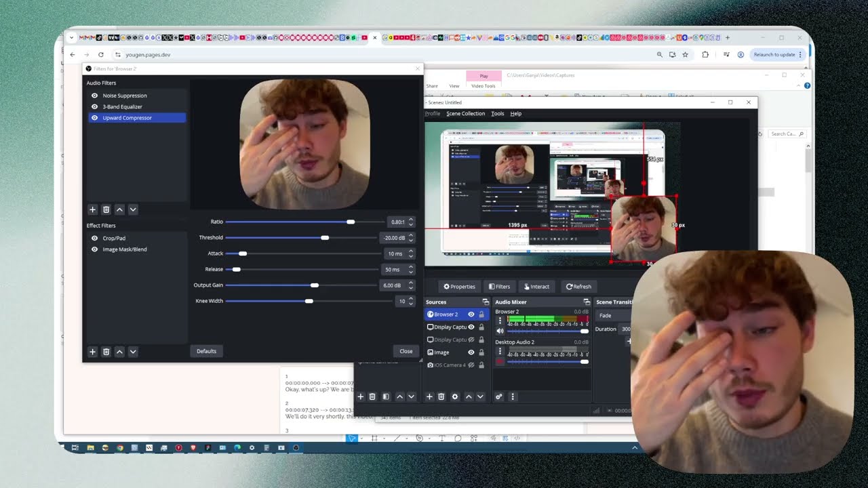The height and width of the screenshot is (488, 868).
Task: Add a source in Sources dock
Action: click(x=429, y=396)
